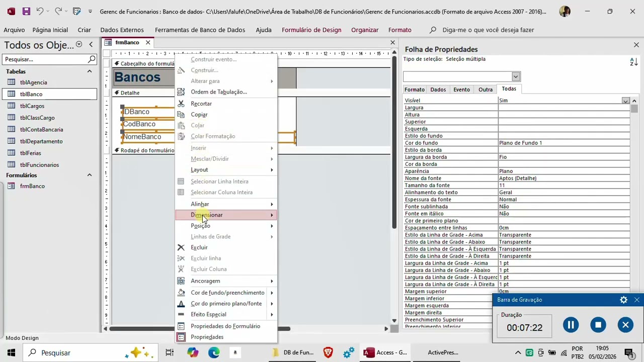Close the frmBanco document tab
644x362 pixels.
(x=148, y=42)
